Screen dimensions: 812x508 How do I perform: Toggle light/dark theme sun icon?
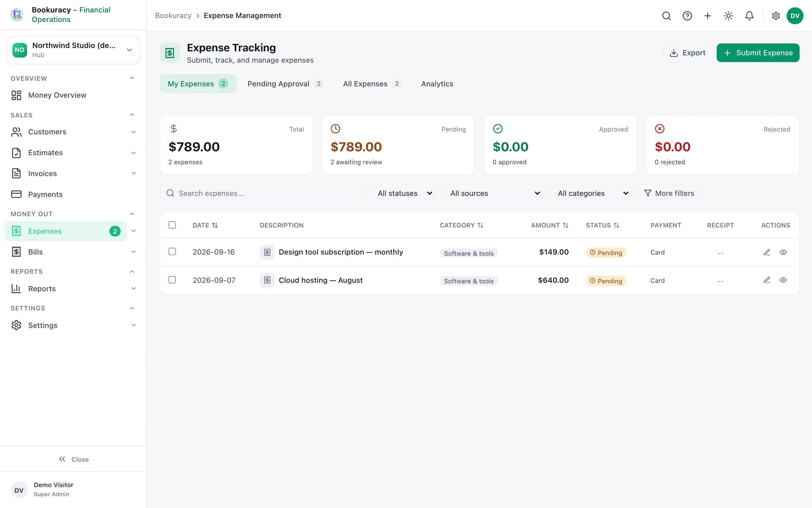coord(729,16)
